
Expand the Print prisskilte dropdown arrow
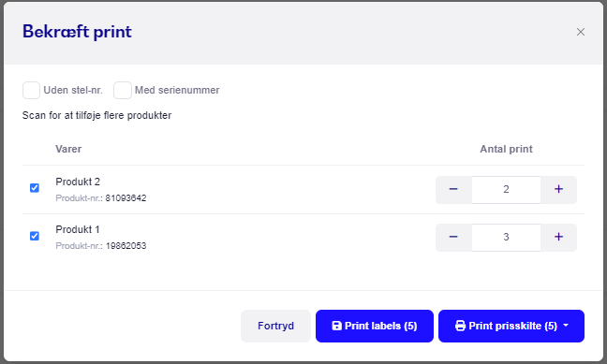[566, 326]
